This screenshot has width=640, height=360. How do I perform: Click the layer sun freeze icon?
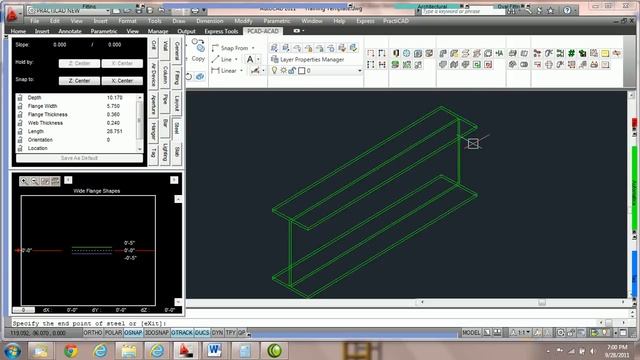[283, 71]
